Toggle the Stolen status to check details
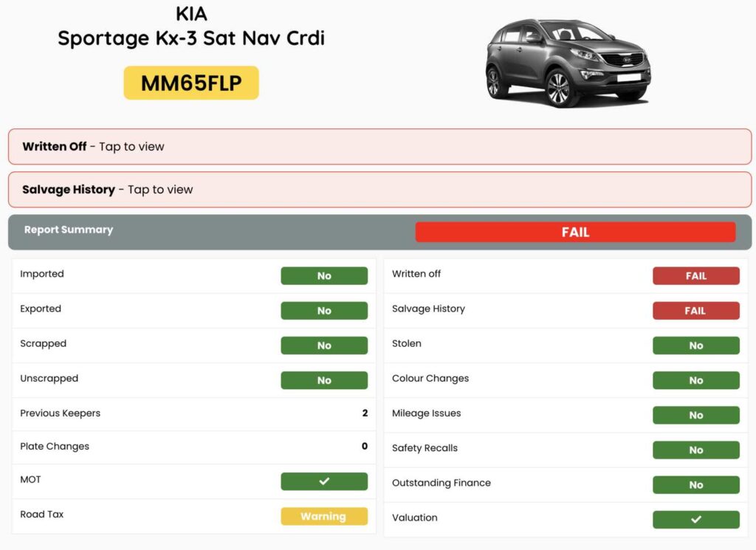756x550 pixels. [x=695, y=345]
